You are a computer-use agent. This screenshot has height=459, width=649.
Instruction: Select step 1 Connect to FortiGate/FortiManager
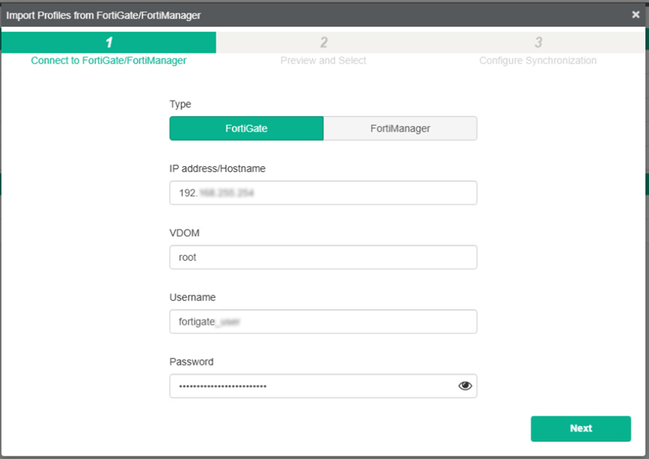(108, 49)
